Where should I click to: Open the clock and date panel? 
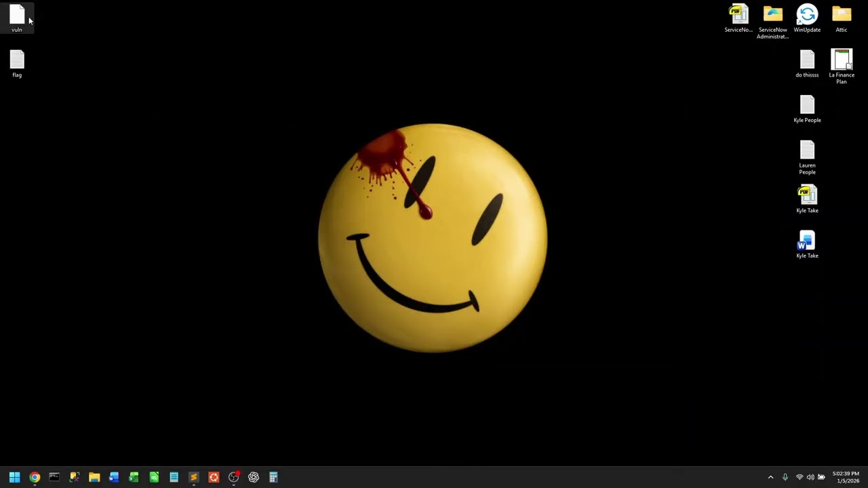click(x=846, y=477)
